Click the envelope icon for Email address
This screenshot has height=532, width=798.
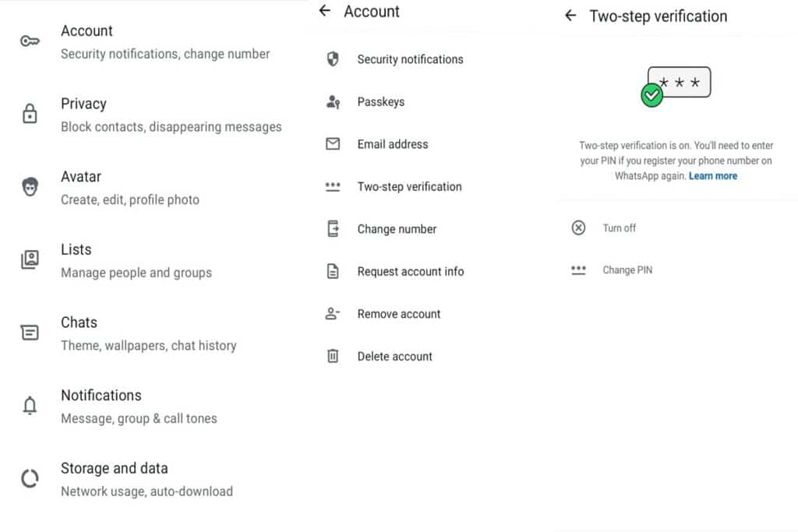pos(333,144)
